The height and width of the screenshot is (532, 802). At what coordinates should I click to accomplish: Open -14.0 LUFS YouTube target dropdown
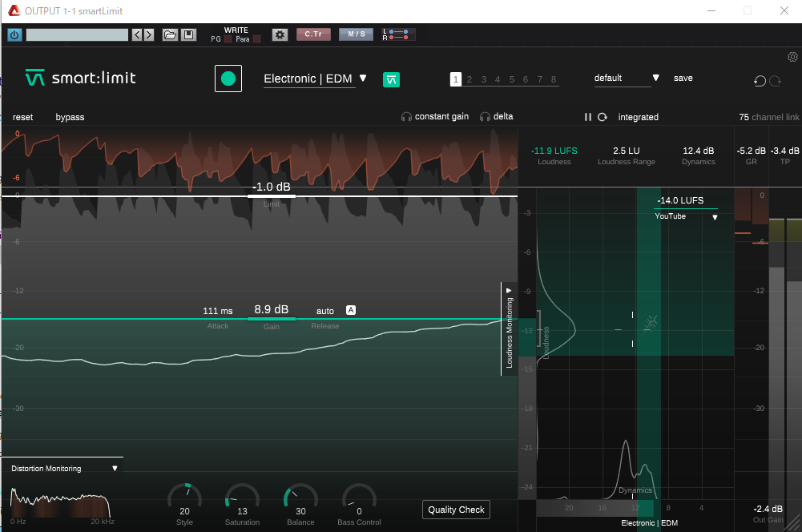coord(685,208)
